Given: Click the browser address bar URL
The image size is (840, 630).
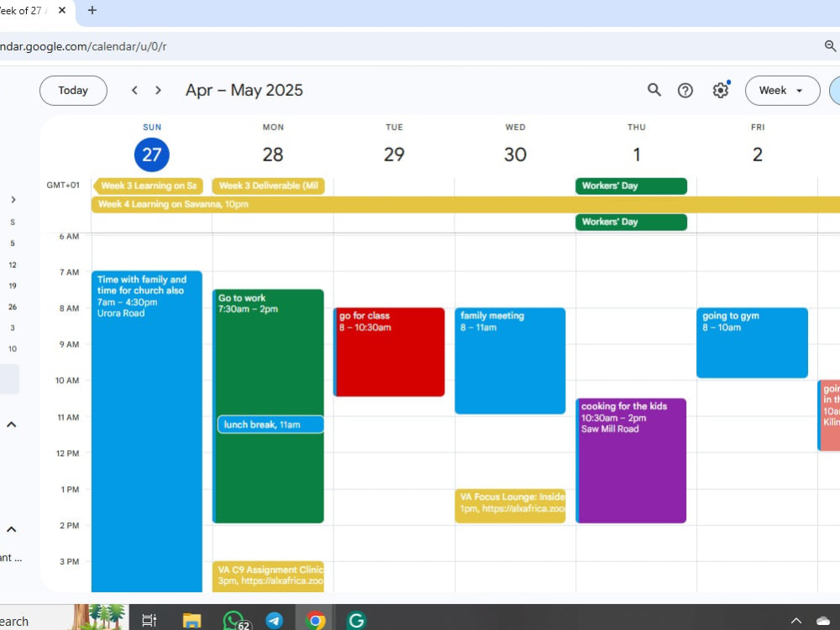Looking at the screenshot, I should 83,46.
